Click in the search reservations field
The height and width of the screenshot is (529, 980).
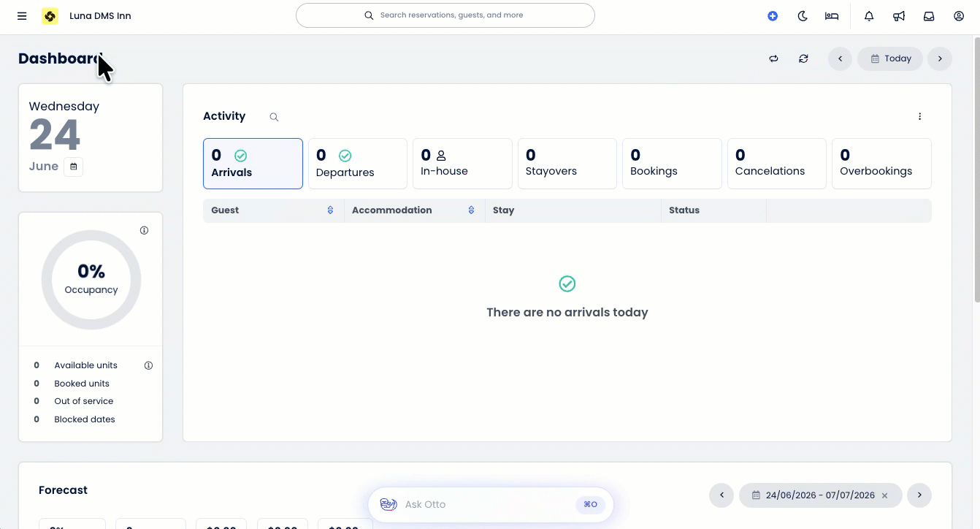coord(445,15)
